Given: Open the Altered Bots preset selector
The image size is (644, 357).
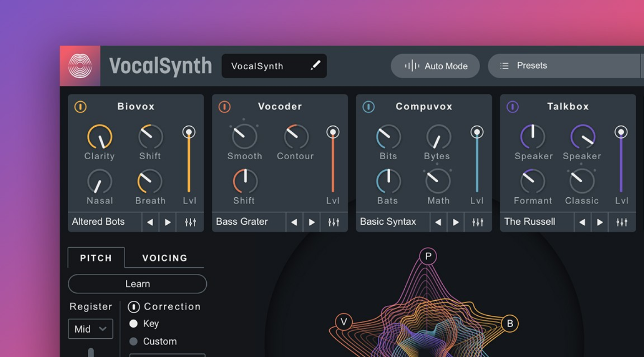Looking at the screenshot, I should [x=105, y=222].
